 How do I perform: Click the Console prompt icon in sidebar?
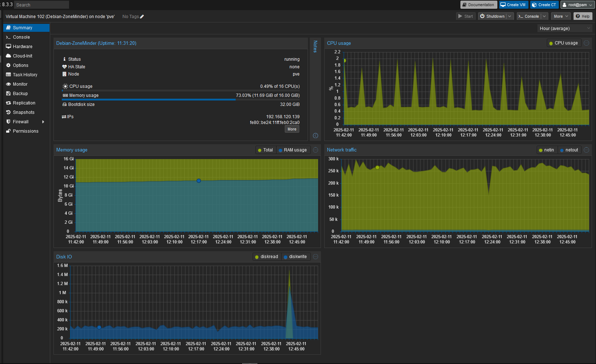pyautogui.click(x=8, y=37)
